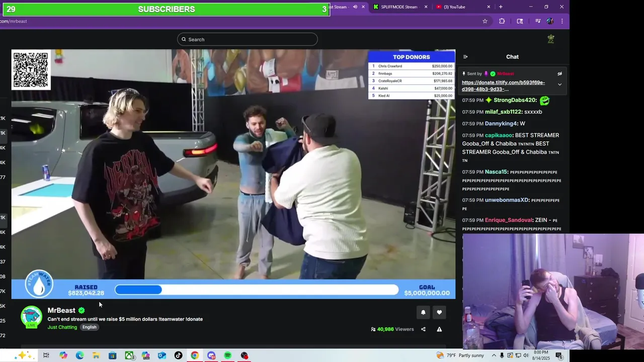Close the SPLIFFMODE Stream tab
This screenshot has width=644, height=362.
[426, 7]
